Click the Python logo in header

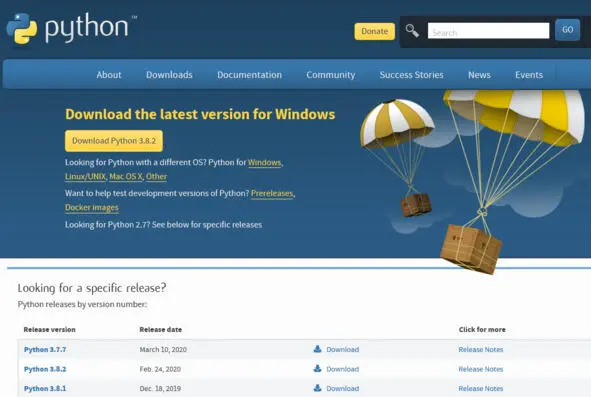[x=71, y=29]
